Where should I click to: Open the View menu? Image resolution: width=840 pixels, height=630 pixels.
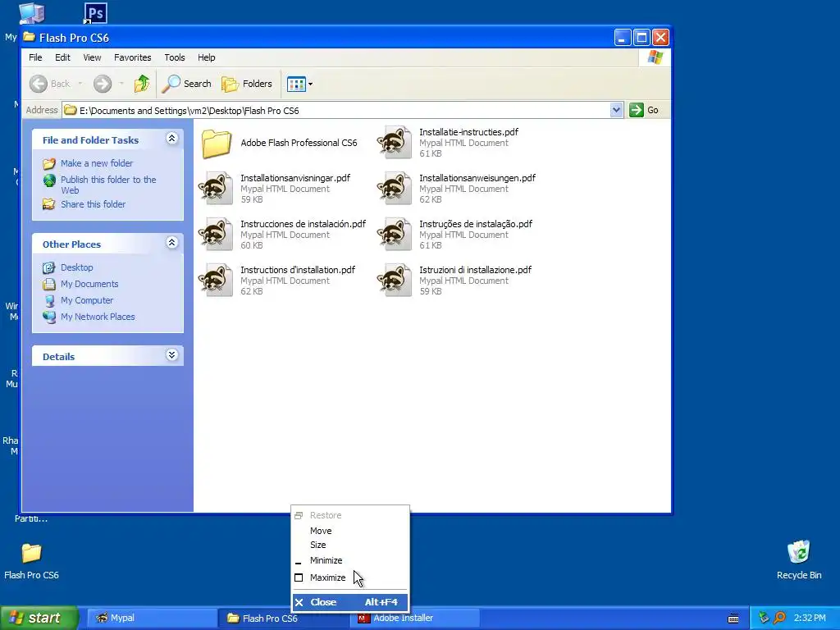[x=92, y=57]
